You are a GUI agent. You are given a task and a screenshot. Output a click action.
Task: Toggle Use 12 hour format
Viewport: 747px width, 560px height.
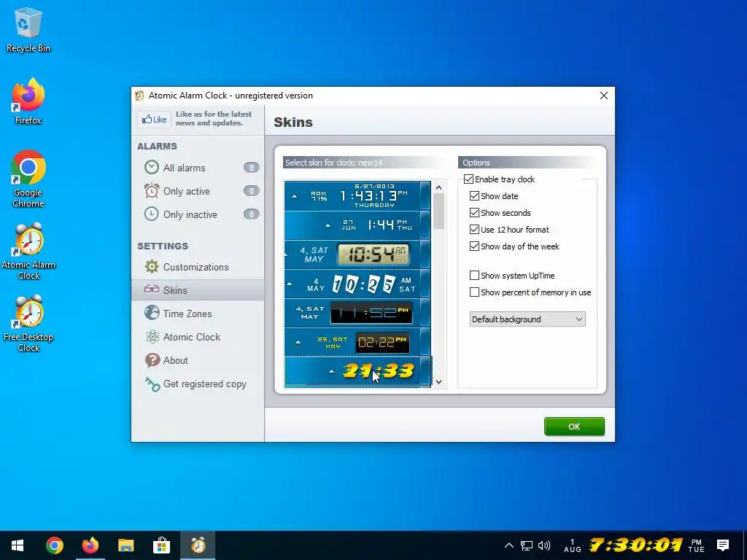click(474, 230)
